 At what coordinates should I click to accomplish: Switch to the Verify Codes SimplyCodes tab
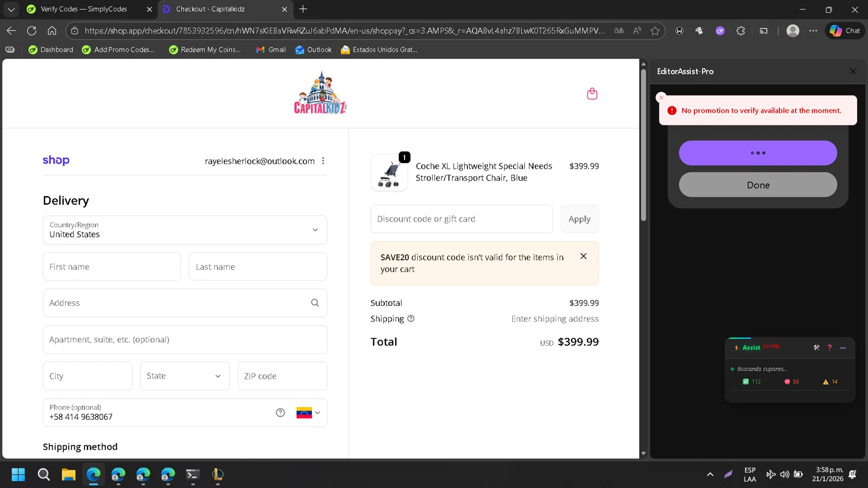click(90, 9)
